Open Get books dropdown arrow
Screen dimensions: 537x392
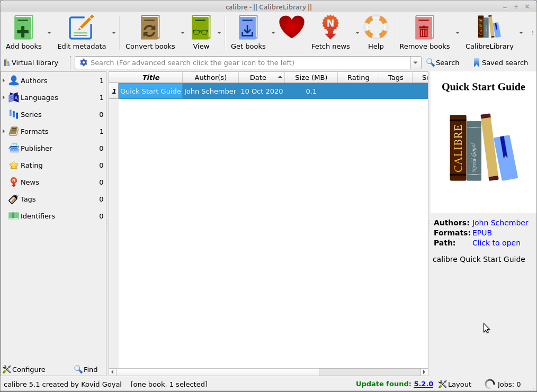point(273,33)
